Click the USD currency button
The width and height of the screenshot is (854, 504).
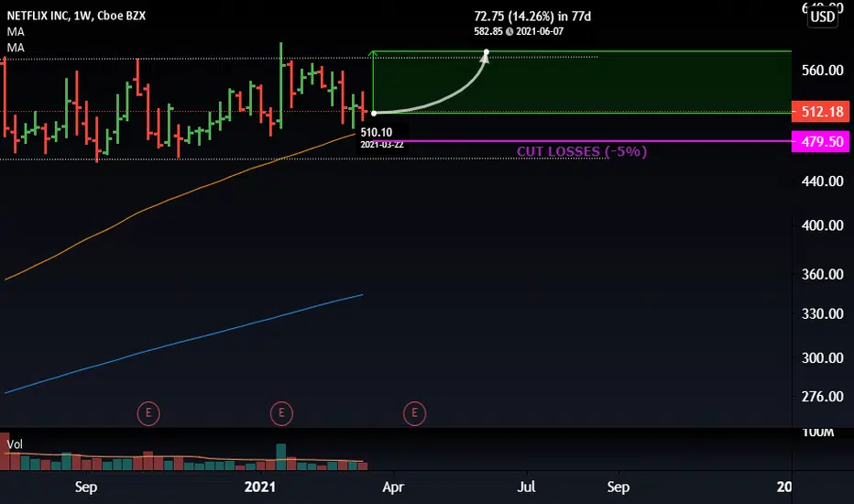(x=823, y=16)
